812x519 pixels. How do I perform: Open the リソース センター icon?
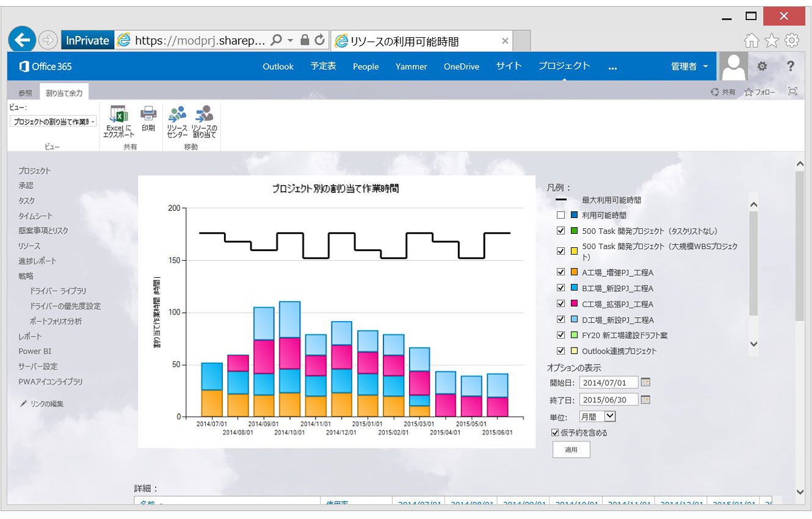click(x=177, y=114)
